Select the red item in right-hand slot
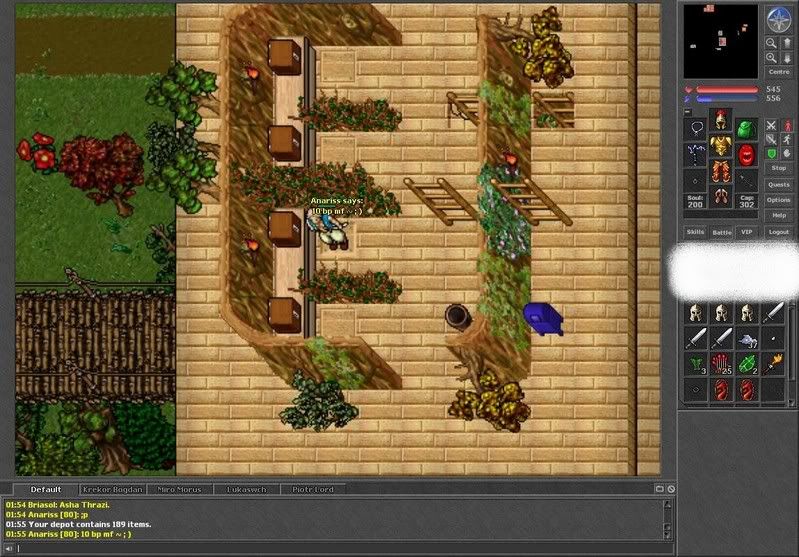 746,155
